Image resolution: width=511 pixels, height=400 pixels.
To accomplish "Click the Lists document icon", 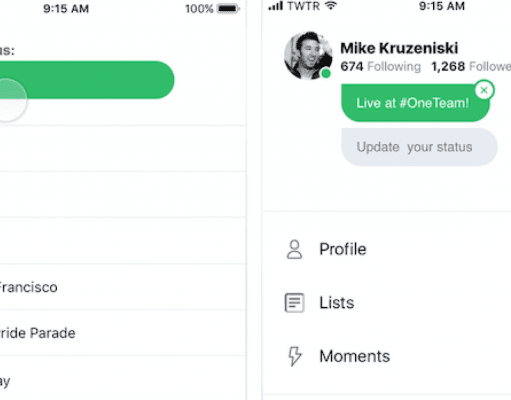I will (294, 303).
